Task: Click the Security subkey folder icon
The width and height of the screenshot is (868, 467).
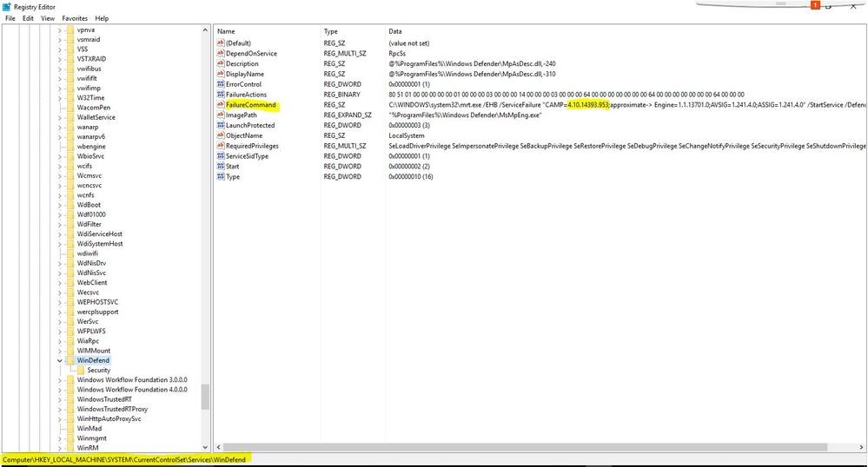Action: click(80, 370)
